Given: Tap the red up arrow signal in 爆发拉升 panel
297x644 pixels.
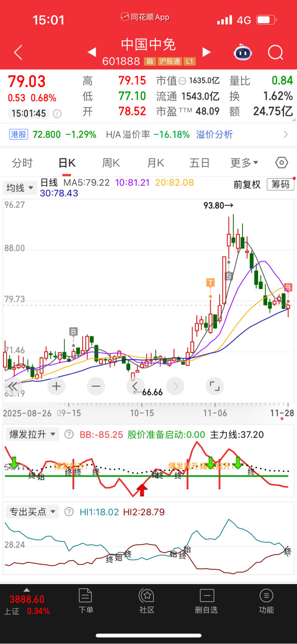Looking at the screenshot, I should pyautogui.click(x=142, y=489).
